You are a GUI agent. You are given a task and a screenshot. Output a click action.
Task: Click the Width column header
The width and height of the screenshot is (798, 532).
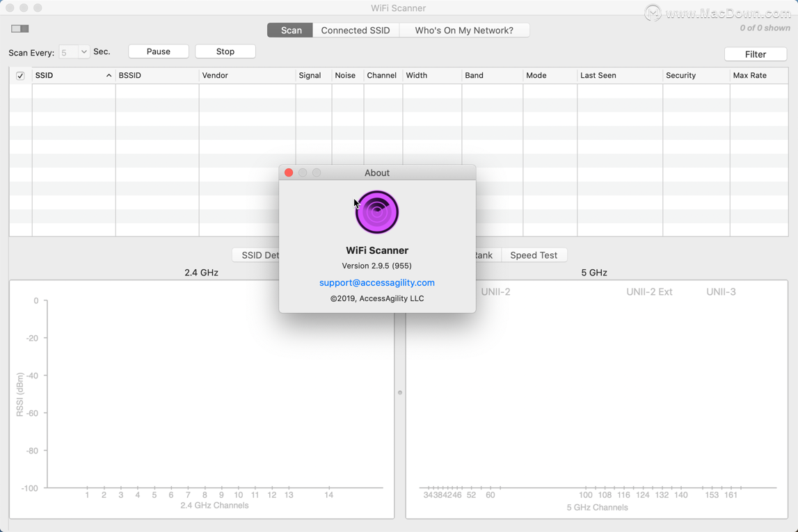tap(432, 75)
